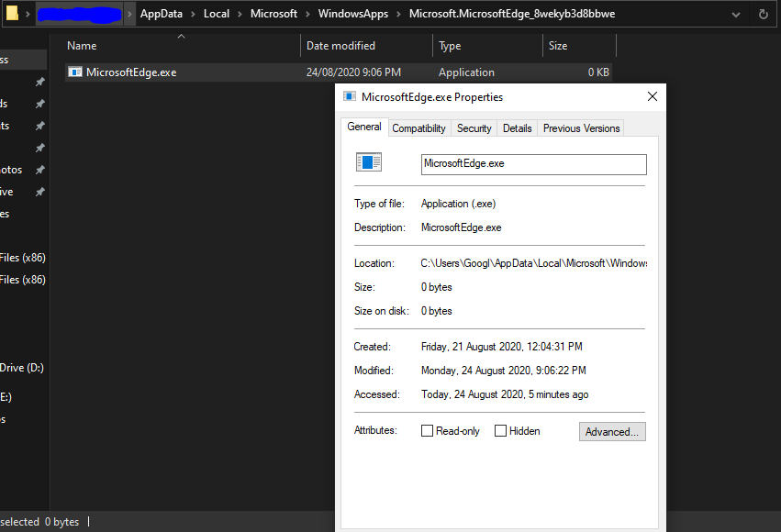Switch to the Previous Versions tab
Screen dimensions: 781x532
click(581, 128)
